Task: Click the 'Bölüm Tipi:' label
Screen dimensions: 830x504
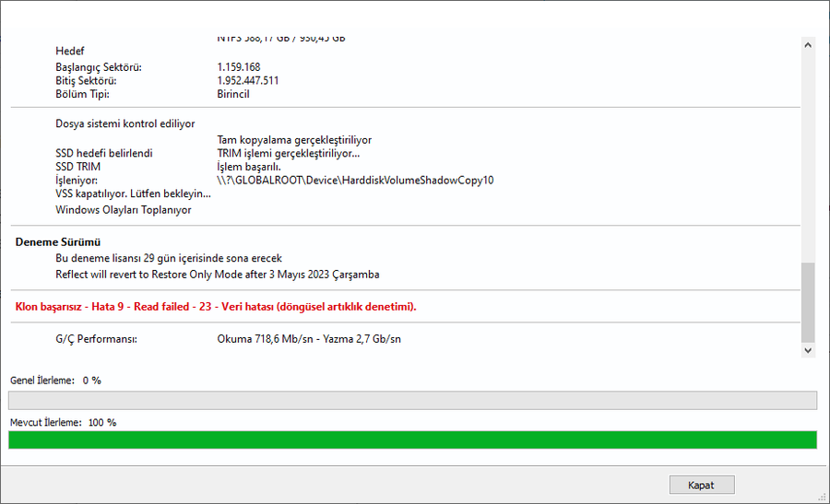Action: [x=83, y=94]
